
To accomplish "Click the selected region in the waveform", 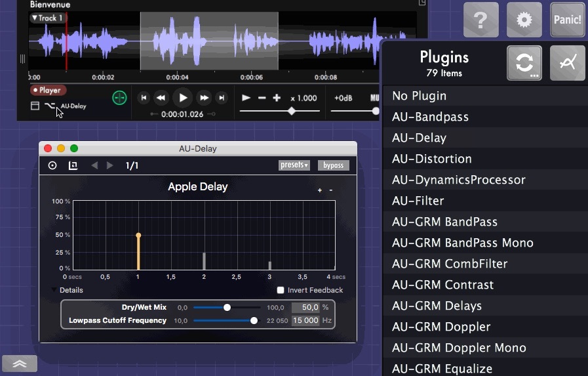I will [209, 41].
